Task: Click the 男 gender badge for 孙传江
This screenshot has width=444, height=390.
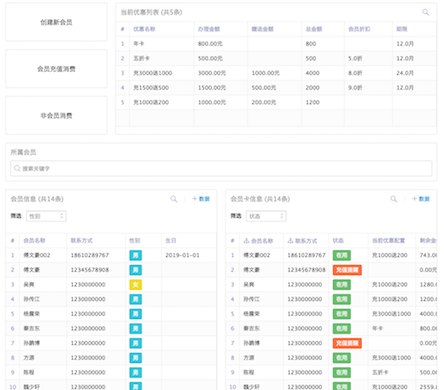Action: coord(136,299)
